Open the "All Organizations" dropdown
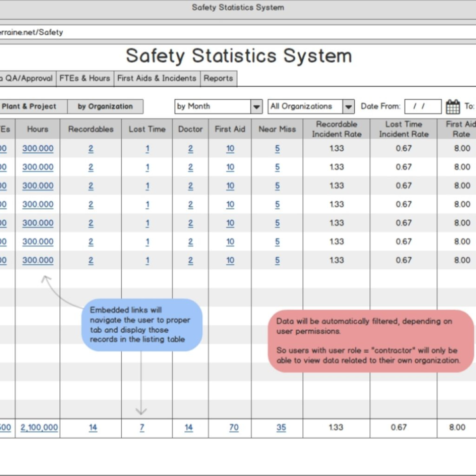Viewport: 476px width, 476px height. coord(304,106)
